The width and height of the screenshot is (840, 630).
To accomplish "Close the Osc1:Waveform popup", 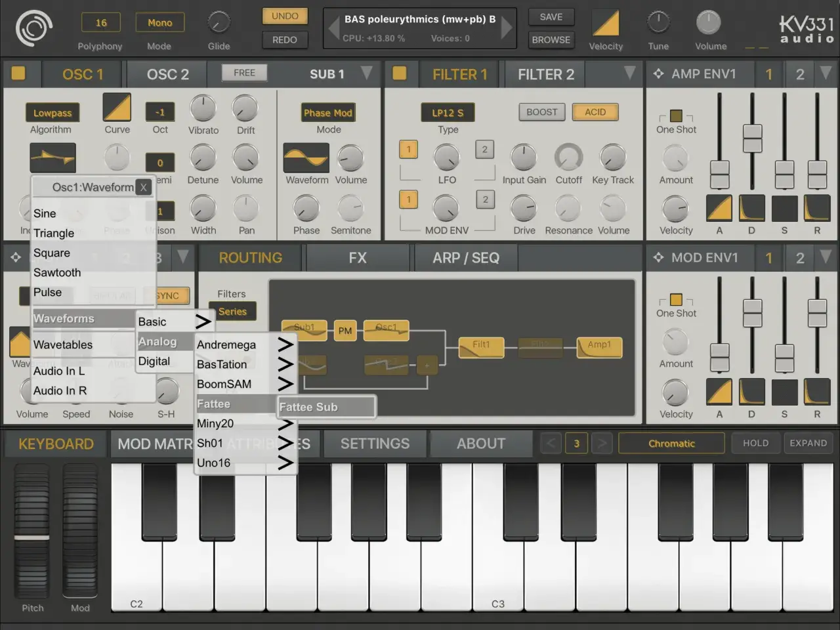I will [x=143, y=187].
